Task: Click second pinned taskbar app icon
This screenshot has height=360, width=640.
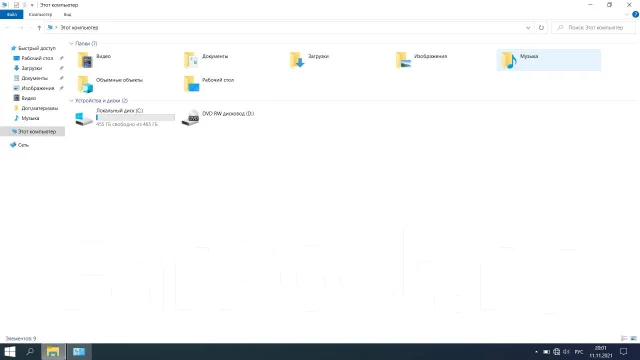Action: (x=79, y=351)
